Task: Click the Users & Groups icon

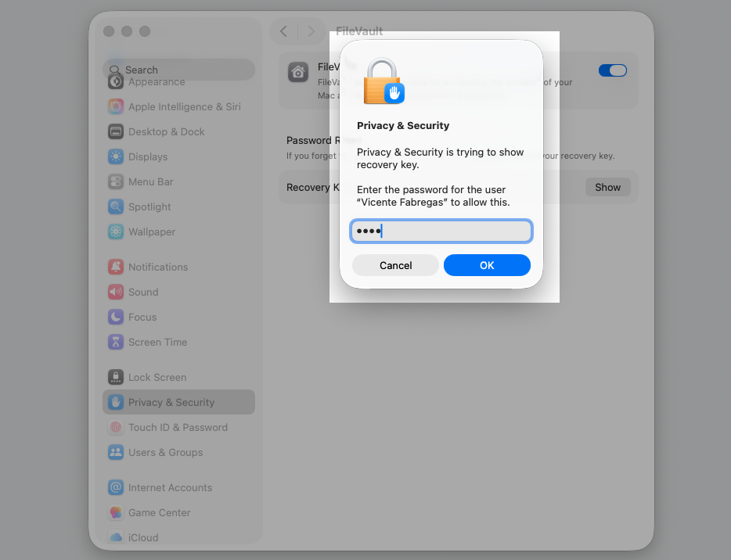Action: click(x=116, y=452)
